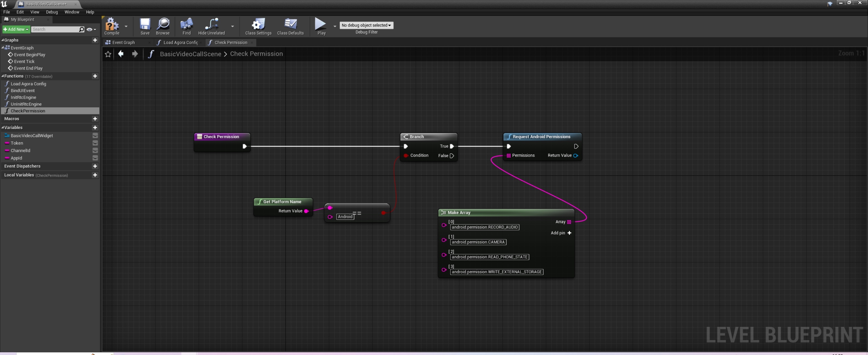
Task: Click Add New button in Functions panel
Action: [95, 76]
